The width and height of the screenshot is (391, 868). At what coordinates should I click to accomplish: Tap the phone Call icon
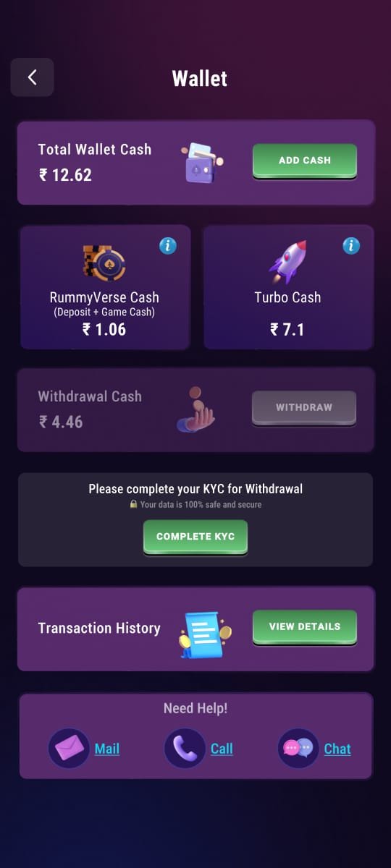coord(185,748)
